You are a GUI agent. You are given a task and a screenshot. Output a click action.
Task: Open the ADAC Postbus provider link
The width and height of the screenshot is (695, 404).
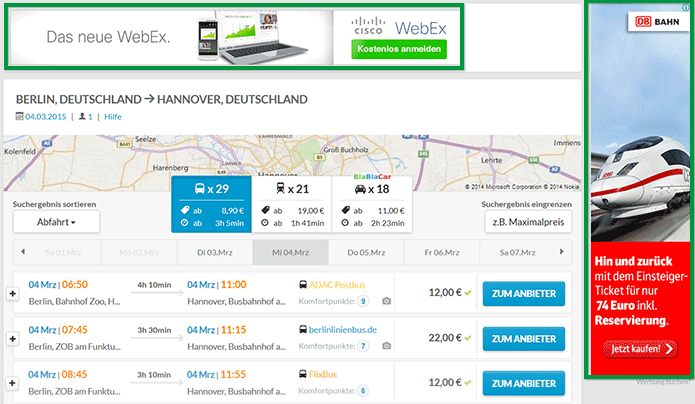tap(337, 285)
